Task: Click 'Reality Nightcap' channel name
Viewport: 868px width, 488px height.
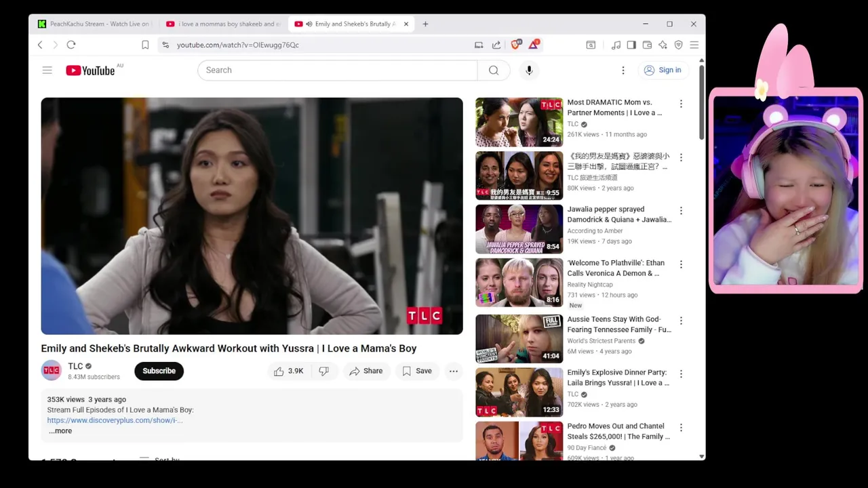Action: pos(589,285)
